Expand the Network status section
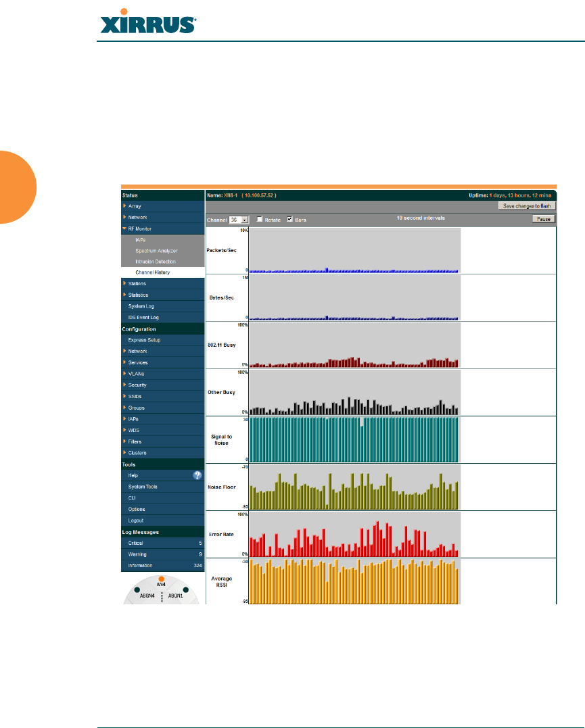Screen dimensions: 585x728 (162, 217)
